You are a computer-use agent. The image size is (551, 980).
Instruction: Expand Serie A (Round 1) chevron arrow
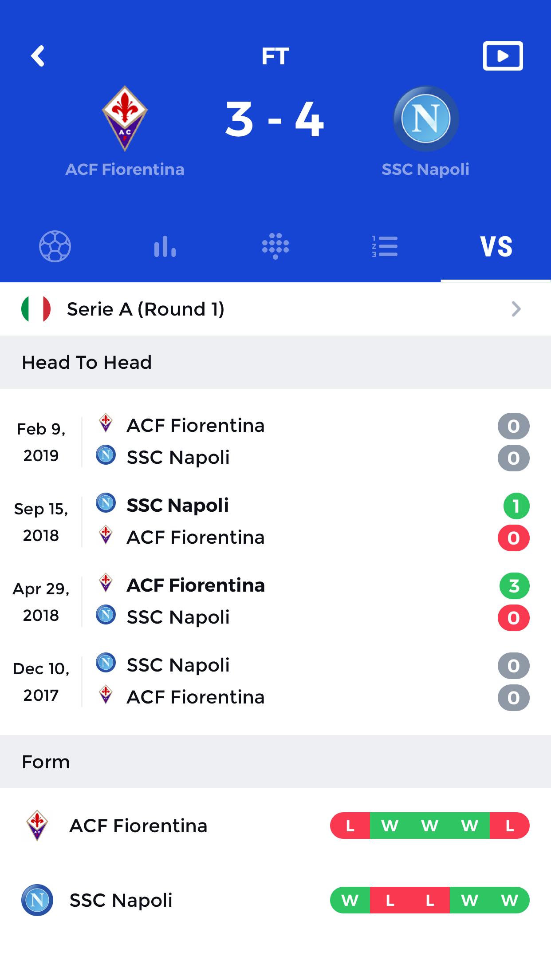[x=516, y=309]
